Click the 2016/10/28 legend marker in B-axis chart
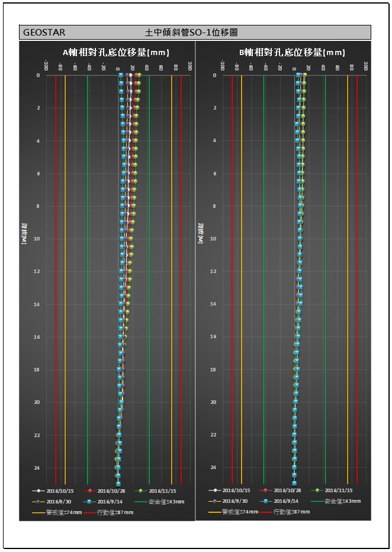Screen dimensions: 392x552 [266, 490]
